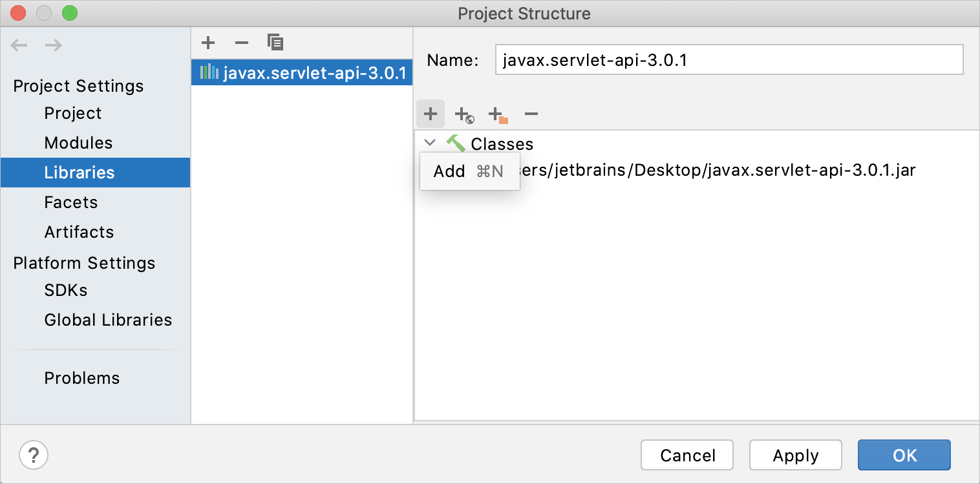Remove the selected library with the minus icon

(242, 43)
